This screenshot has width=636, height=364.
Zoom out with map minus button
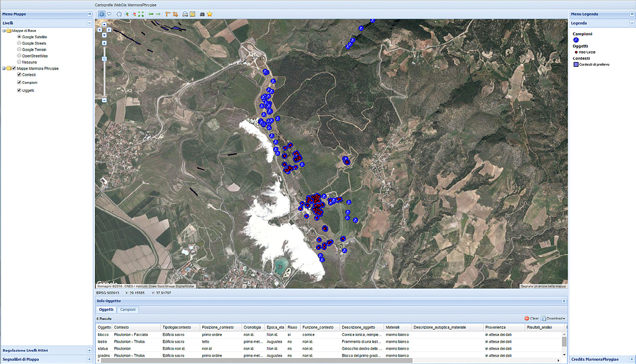[x=104, y=100]
